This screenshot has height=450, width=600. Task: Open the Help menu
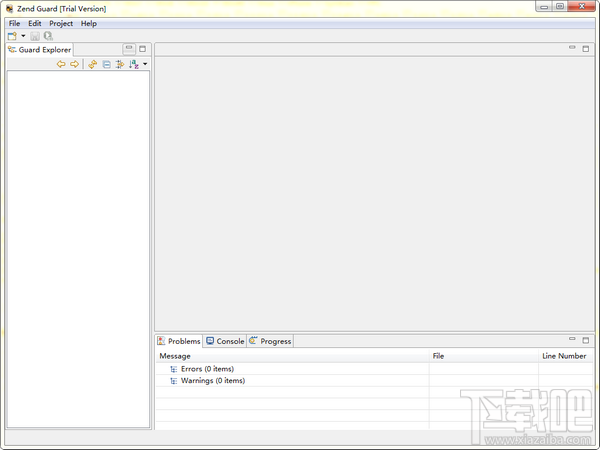[x=88, y=23]
